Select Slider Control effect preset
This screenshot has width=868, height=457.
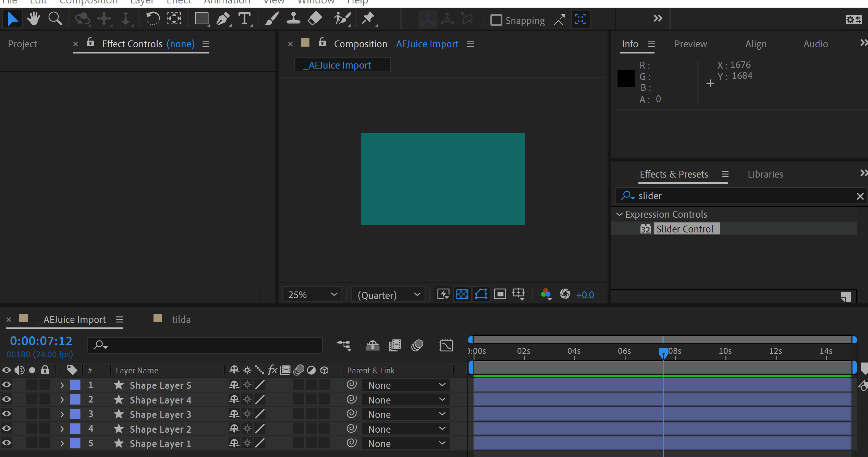click(x=685, y=229)
